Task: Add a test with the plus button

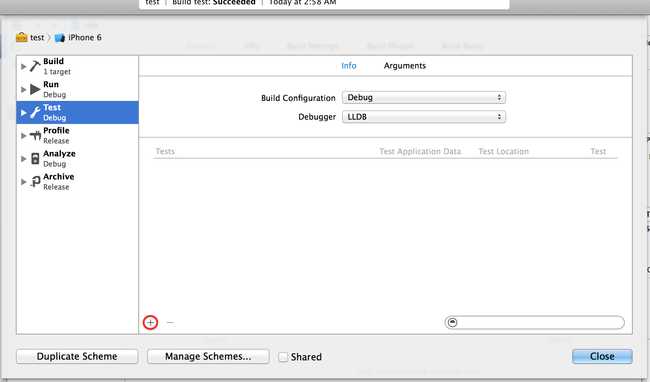Action: coord(150,322)
